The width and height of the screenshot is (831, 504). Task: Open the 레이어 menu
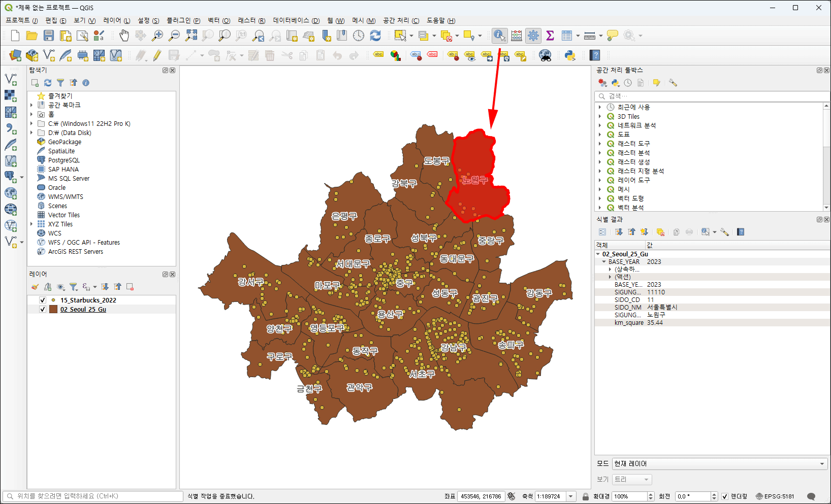[116, 20]
